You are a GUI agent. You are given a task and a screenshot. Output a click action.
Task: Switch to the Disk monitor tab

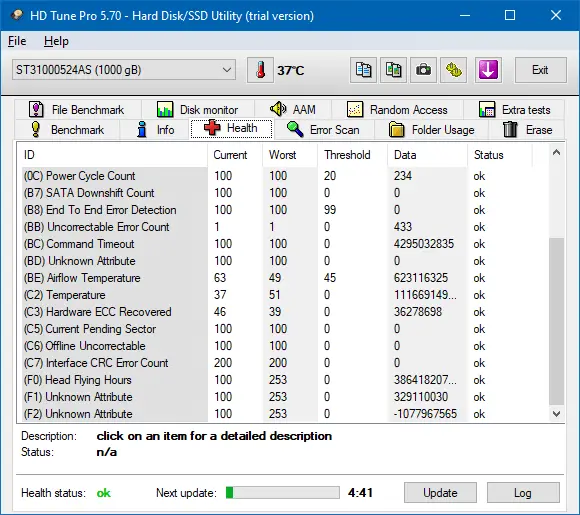click(197, 110)
